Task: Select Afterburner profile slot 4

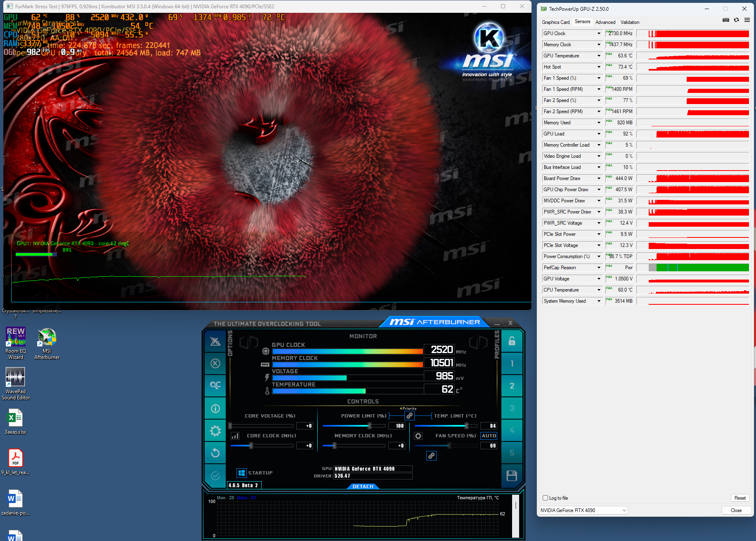Action: [512, 430]
